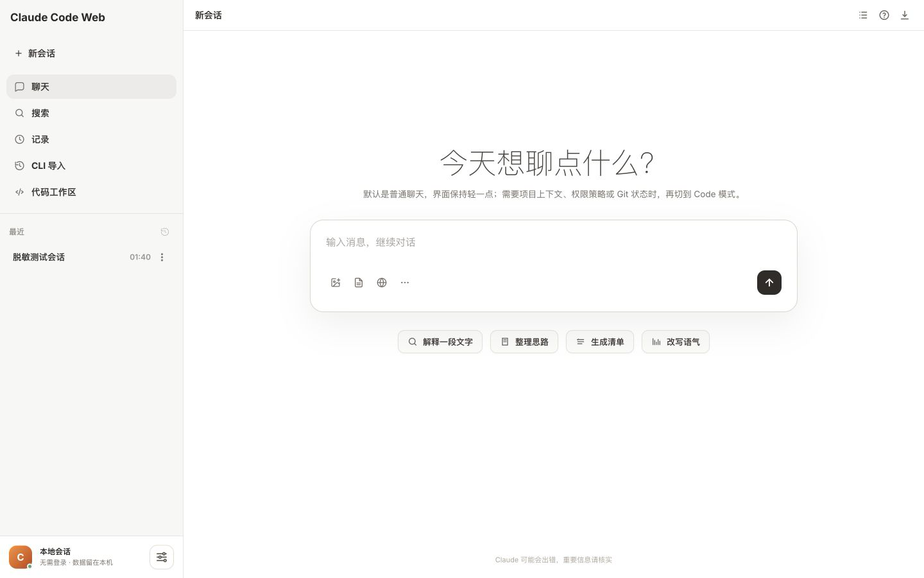
Task: Open the help question-mark icon
Action: click(x=884, y=15)
